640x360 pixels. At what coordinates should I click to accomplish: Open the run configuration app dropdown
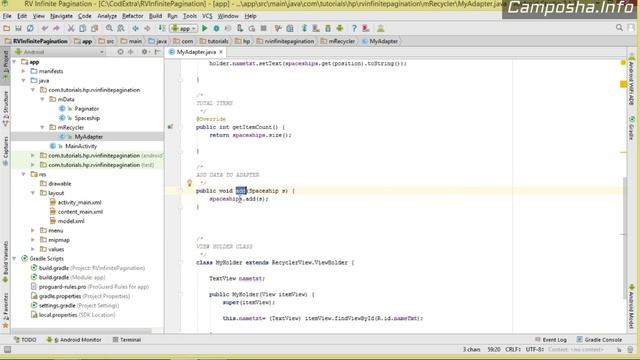point(184,29)
